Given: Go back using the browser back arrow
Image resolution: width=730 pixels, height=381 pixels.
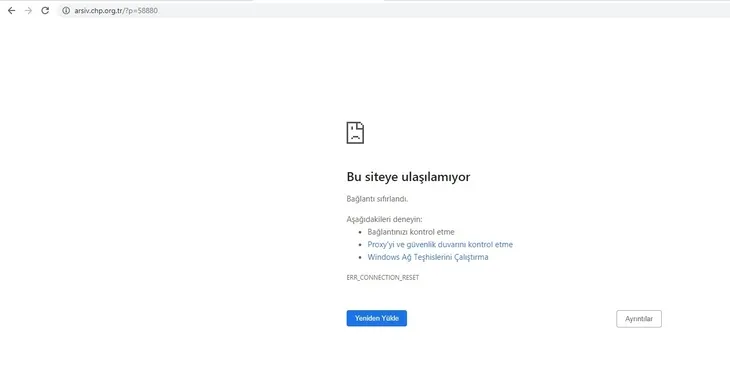Looking at the screenshot, I should click(12, 10).
